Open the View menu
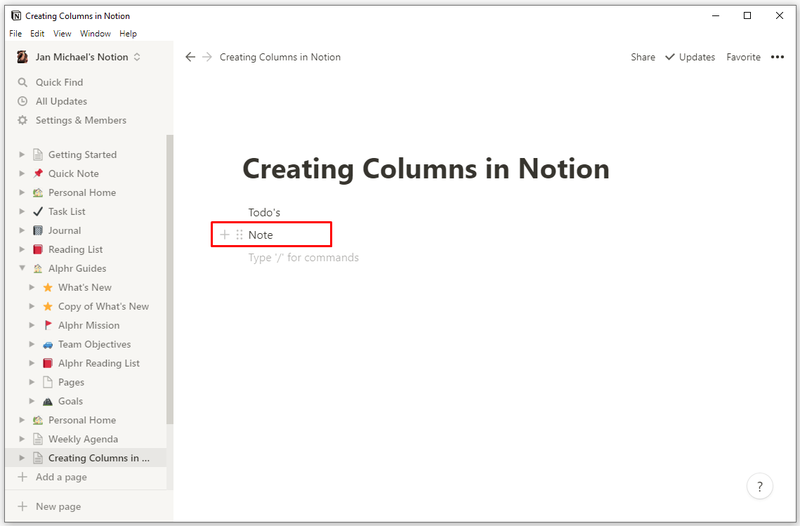Viewport: 800px width, 526px height. [62, 34]
